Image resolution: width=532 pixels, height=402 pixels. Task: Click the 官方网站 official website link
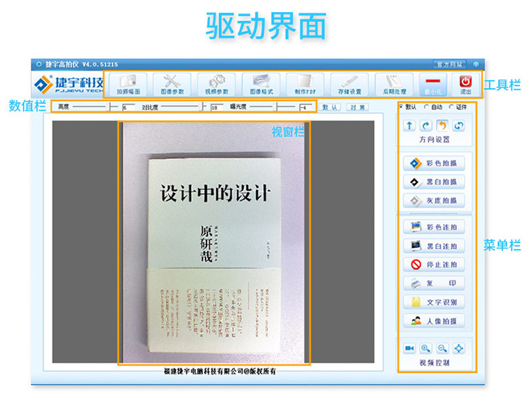pos(449,64)
